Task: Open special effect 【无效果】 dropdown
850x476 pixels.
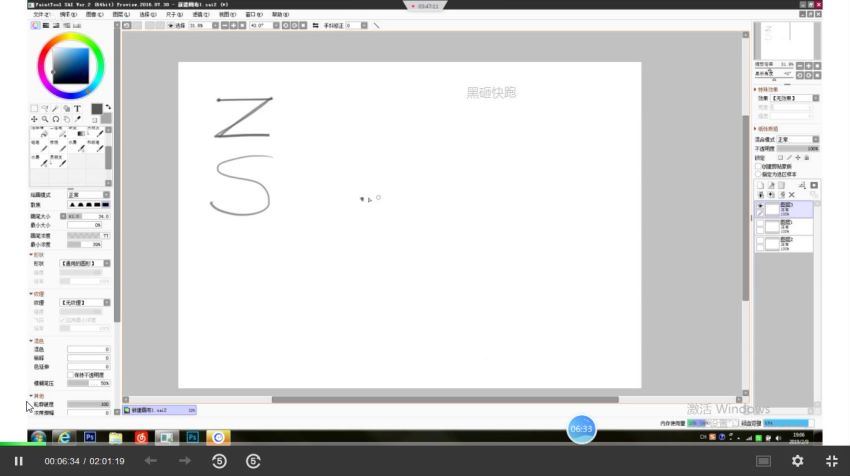Action: [x=795, y=98]
